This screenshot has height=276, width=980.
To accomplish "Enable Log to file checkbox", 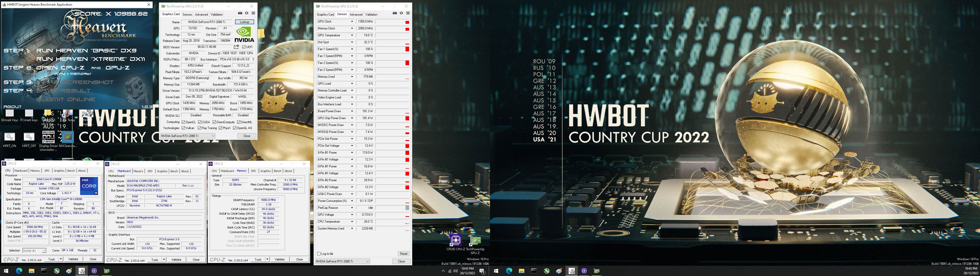I will [x=319, y=254].
